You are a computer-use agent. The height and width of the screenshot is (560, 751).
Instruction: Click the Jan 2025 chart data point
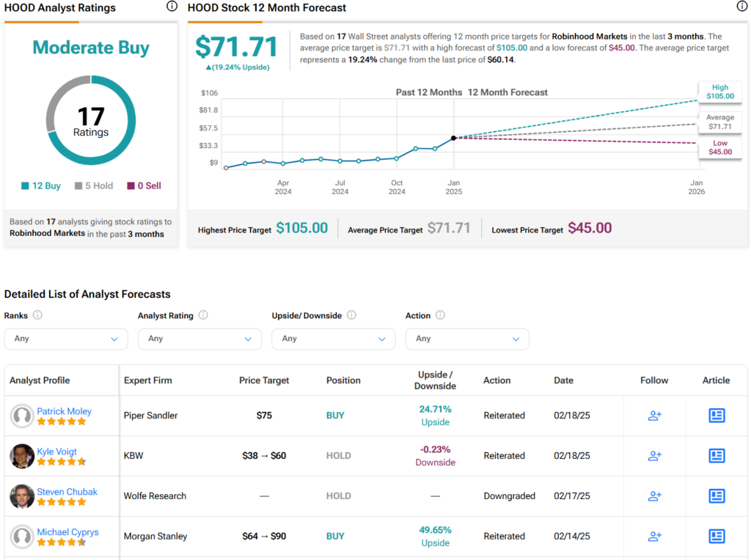pos(453,138)
